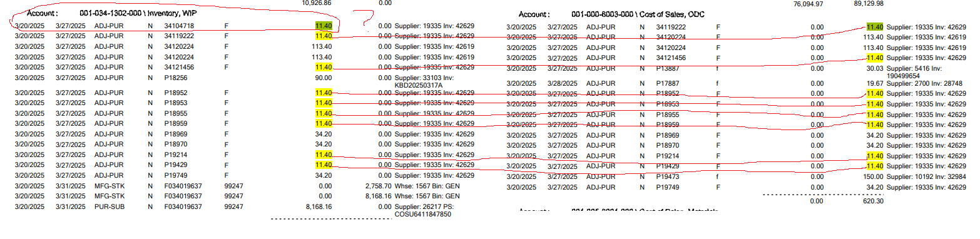Select document P19429 in the Cost of Sales, ODC list
Image resolution: width=980 pixels, height=239 pixels.
click(x=668, y=166)
